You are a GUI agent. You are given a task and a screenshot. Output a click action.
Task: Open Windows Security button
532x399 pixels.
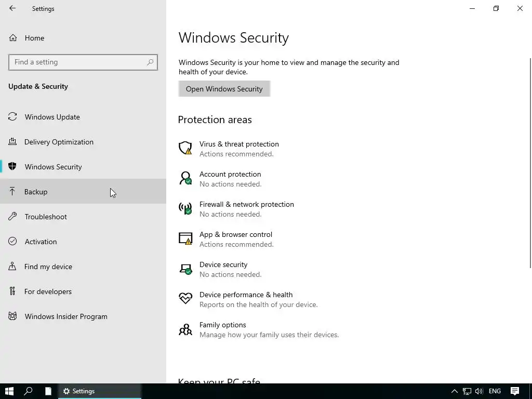224,88
